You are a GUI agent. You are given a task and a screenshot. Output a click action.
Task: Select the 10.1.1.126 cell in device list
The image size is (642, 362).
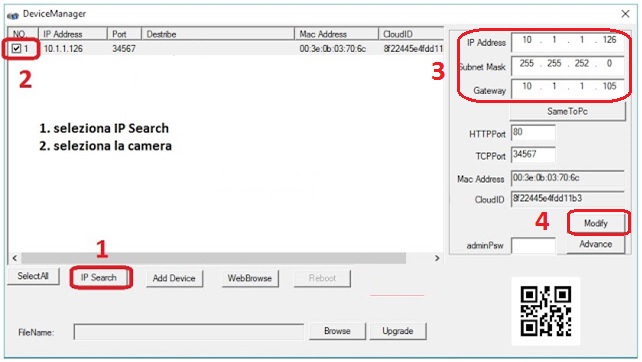(x=63, y=49)
